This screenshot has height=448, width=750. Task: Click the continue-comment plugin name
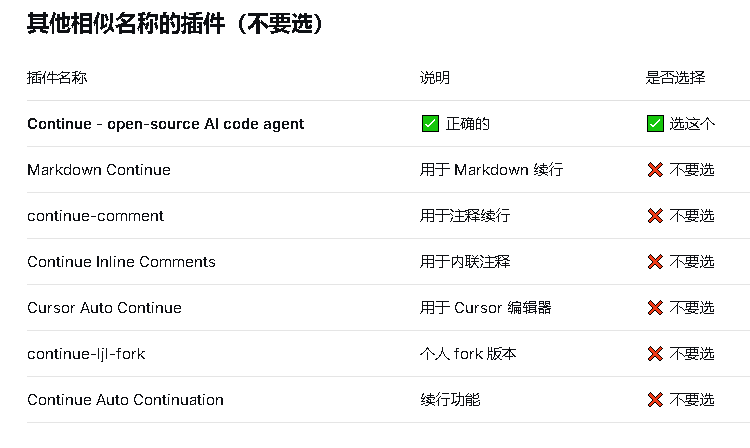[x=96, y=216]
